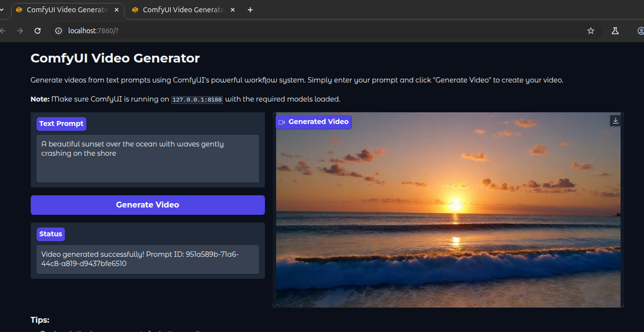Click the Status label

[51, 234]
